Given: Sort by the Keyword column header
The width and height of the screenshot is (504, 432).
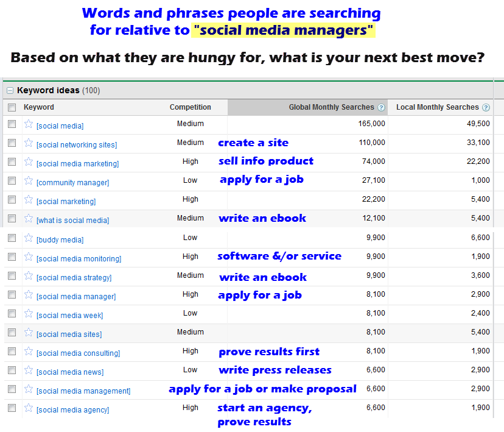Looking at the screenshot, I should point(38,107).
